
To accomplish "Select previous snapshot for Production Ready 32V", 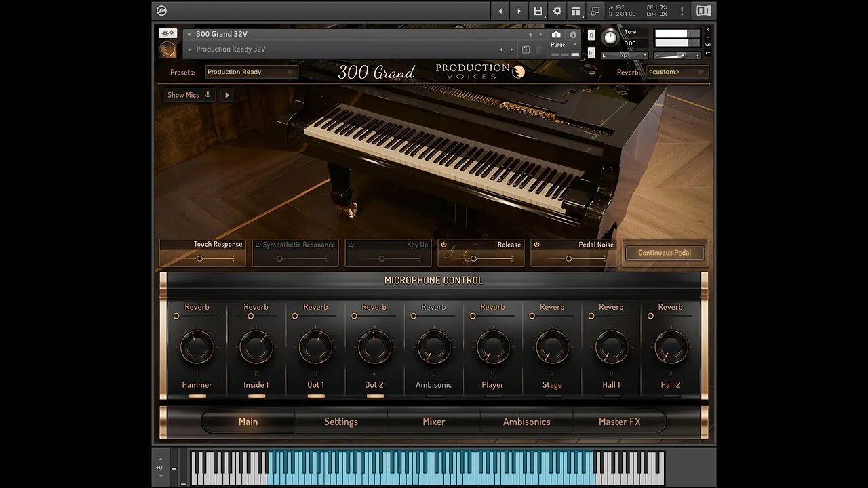I will [x=502, y=49].
